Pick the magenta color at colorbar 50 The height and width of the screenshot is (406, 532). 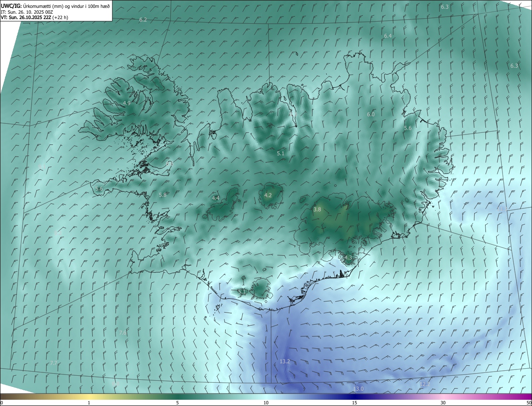click(529, 396)
